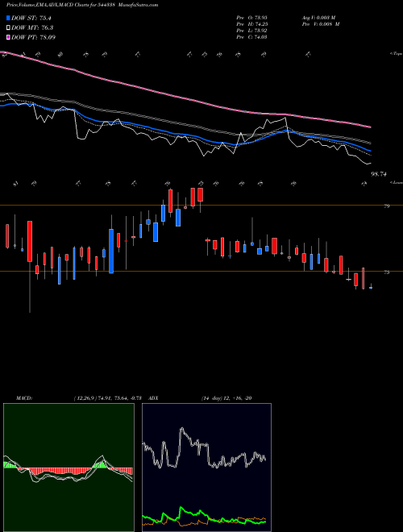Click the ADX (14 day) values text
Screen dimensions: 403x532
[x=226, y=398]
